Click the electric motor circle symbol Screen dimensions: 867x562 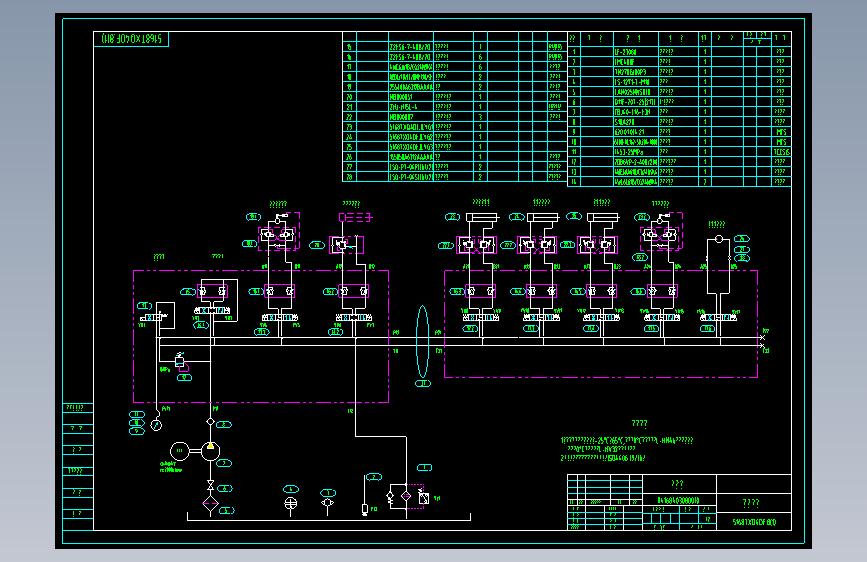point(179,451)
